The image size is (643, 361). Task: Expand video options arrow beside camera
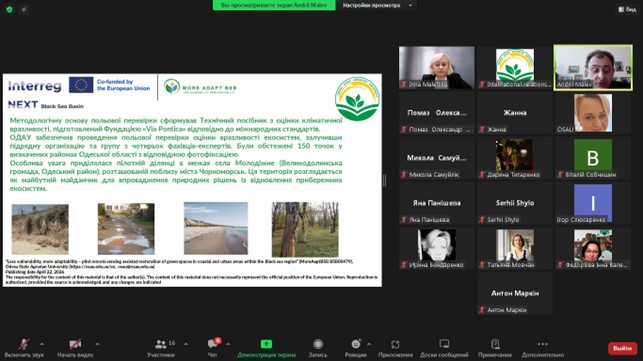coord(97,344)
